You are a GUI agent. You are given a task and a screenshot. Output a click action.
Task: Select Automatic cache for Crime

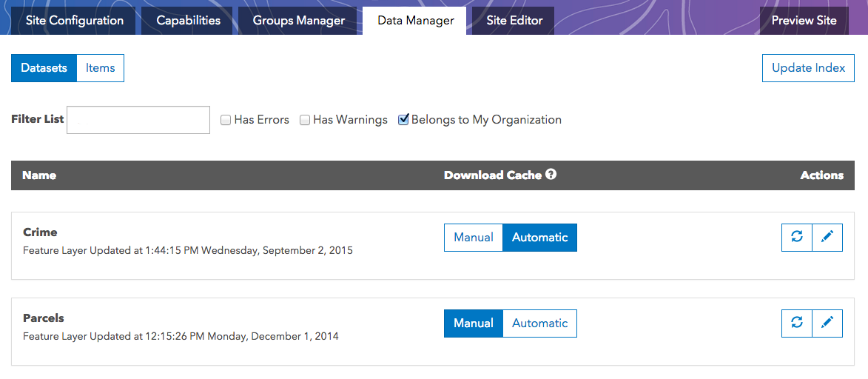point(539,238)
